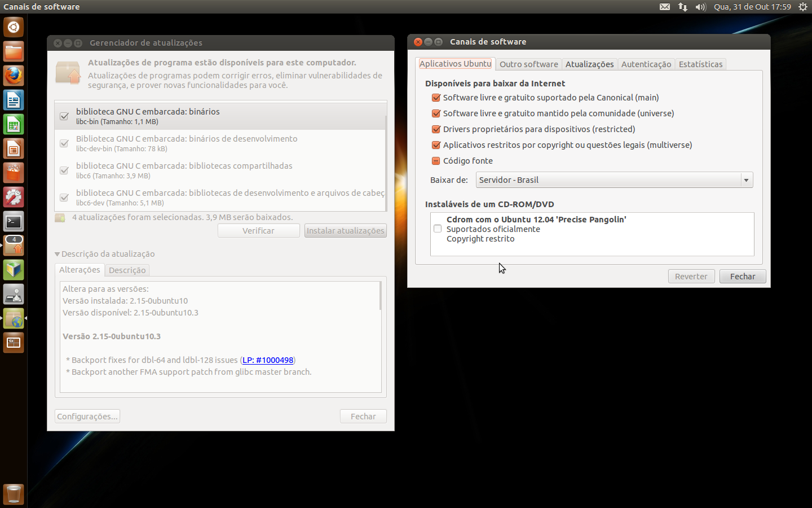Enable the Ubuntu 12.04 Cdrom source checkbox
Image resolution: width=812 pixels, height=508 pixels.
coord(438,229)
